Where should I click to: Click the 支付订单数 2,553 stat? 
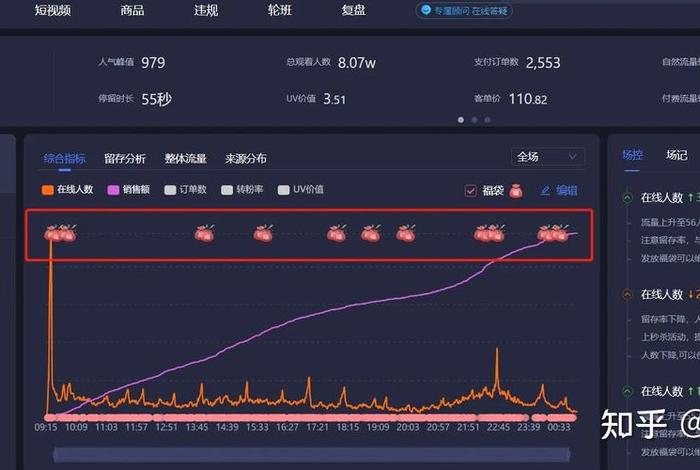(x=517, y=62)
